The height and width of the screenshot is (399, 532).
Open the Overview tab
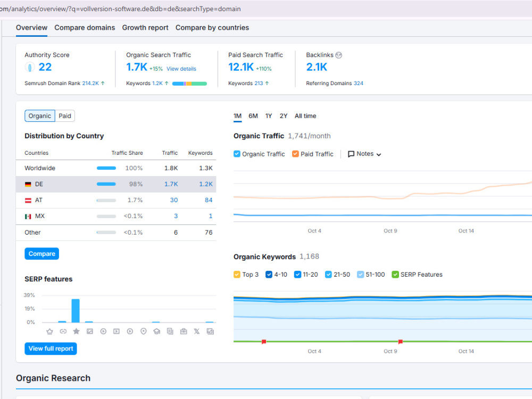pos(31,28)
